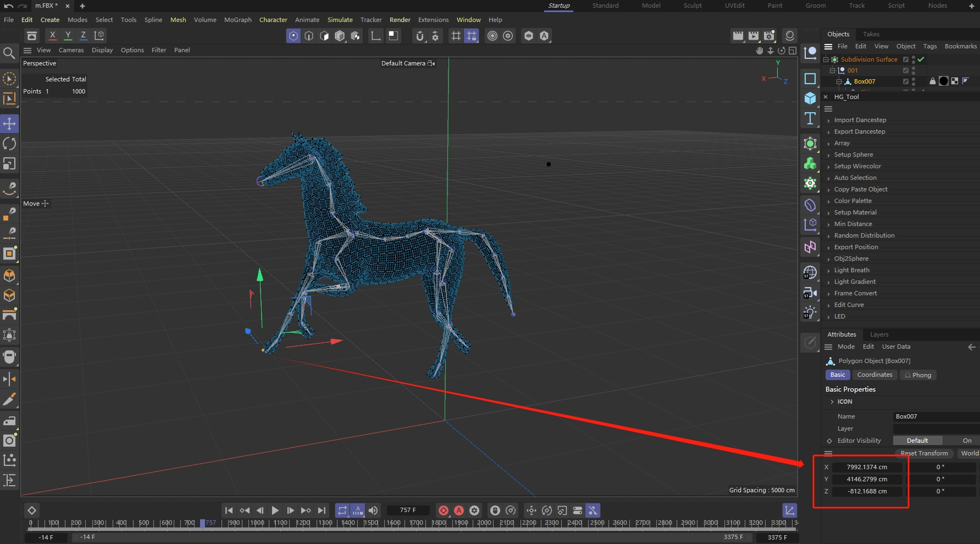Select the Move tool in left toolbar
980x544 pixels.
pyautogui.click(x=9, y=123)
